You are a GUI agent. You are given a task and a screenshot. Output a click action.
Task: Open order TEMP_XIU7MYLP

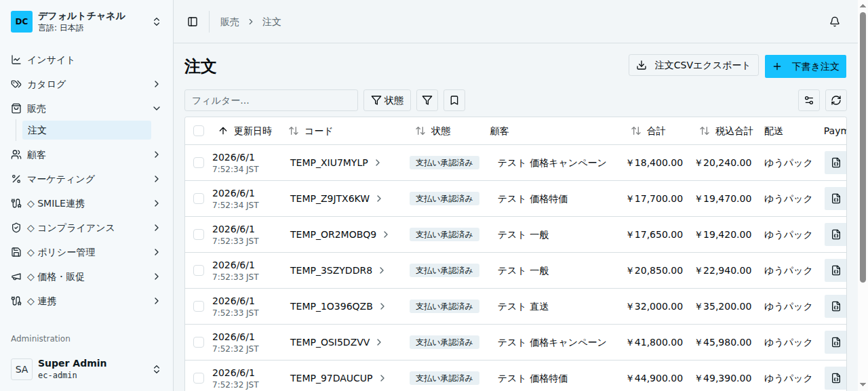pyautogui.click(x=335, y=163)
